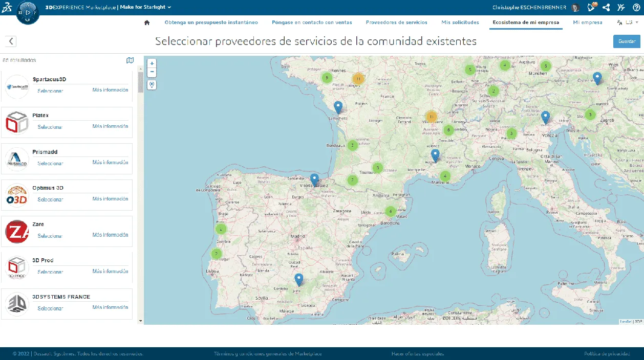Open the Política de privacidad footer link
The height and width of the screenshot is (360, 644).
click(607, 353)
